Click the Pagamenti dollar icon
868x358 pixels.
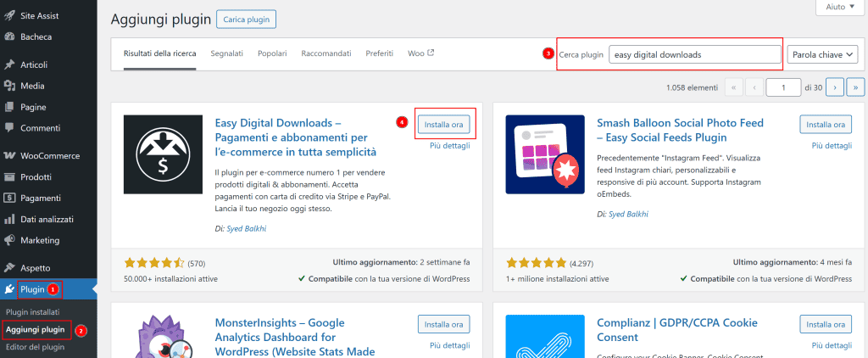pyautogui.click(x=9, y=198)
